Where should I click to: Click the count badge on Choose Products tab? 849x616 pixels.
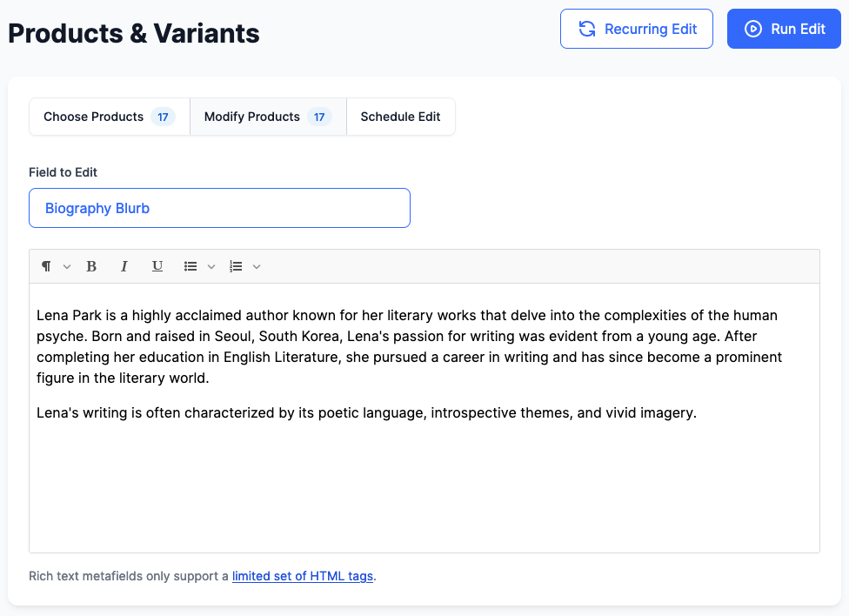[163, 117]
